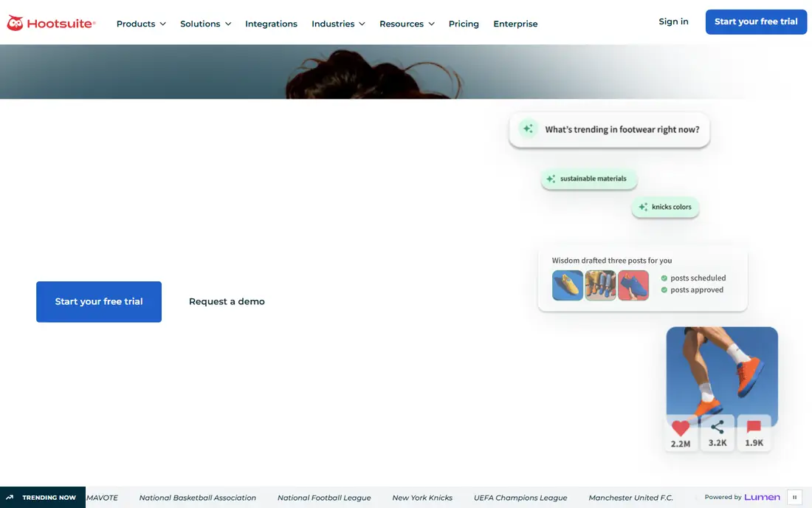Click sparkle icon on knicks colors chip
This screenshot has width=812, height=508.
click(643, 207)
